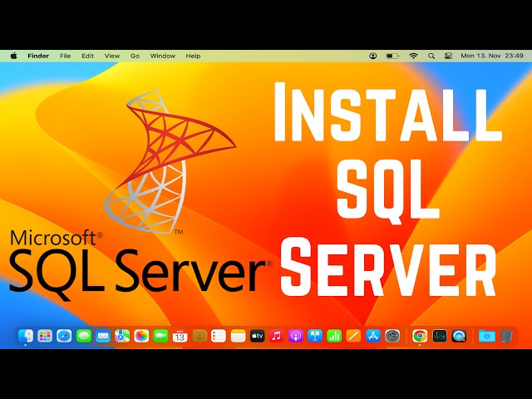Open the Edit menu
Viewport: 532px width, 399px height.
pyautogui.click(x=87, y=56)
